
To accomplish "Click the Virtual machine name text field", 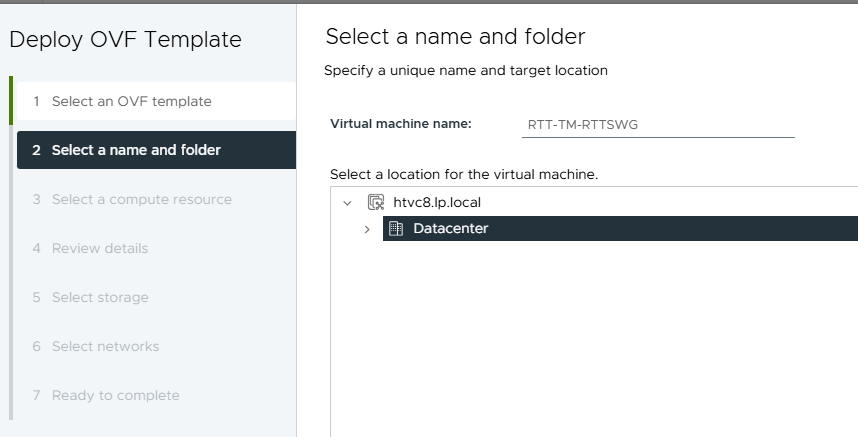I will 657,124.
